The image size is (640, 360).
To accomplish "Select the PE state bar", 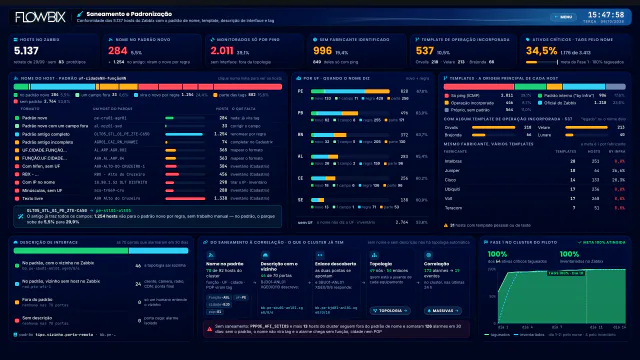I will 350,91.
